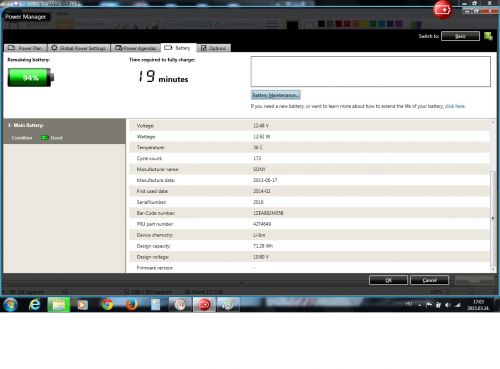Switch to Global Power Settings tab

pos(79,48)
